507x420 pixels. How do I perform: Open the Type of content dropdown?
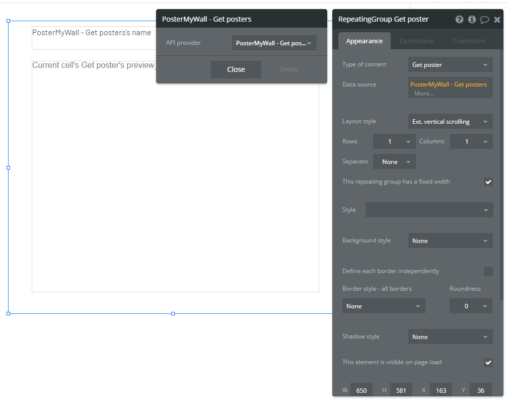tap(450, 64)
